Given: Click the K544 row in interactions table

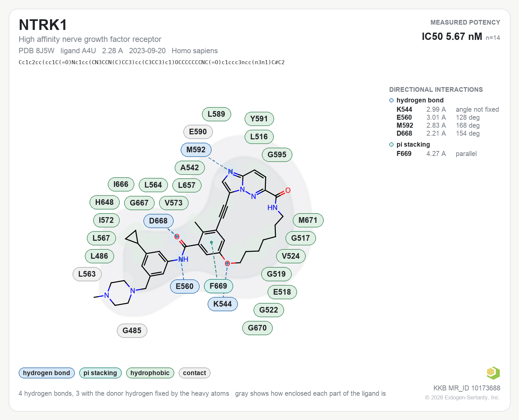Looking at the screenshot, I should [x=447, y=109].
